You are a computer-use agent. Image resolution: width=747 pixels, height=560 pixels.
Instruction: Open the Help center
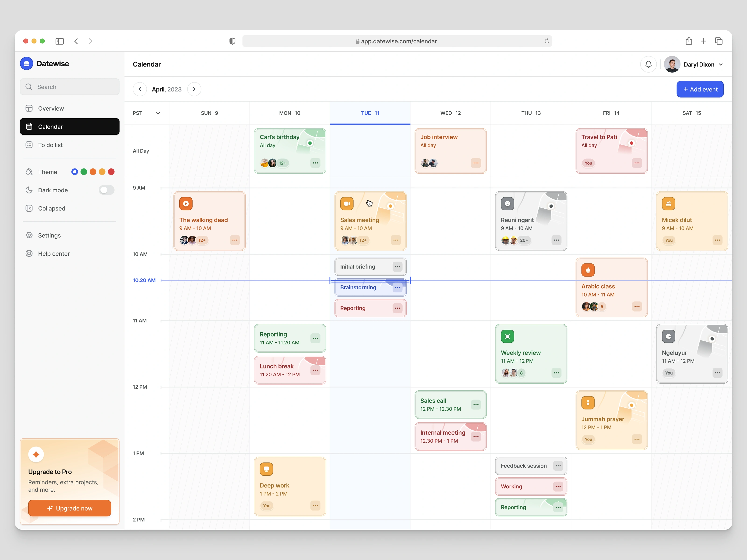54,253
